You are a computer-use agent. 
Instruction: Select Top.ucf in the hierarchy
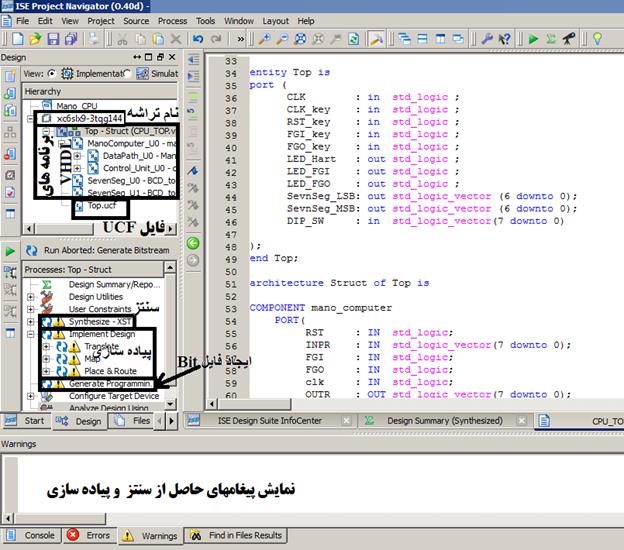click(x=102, y=206)
